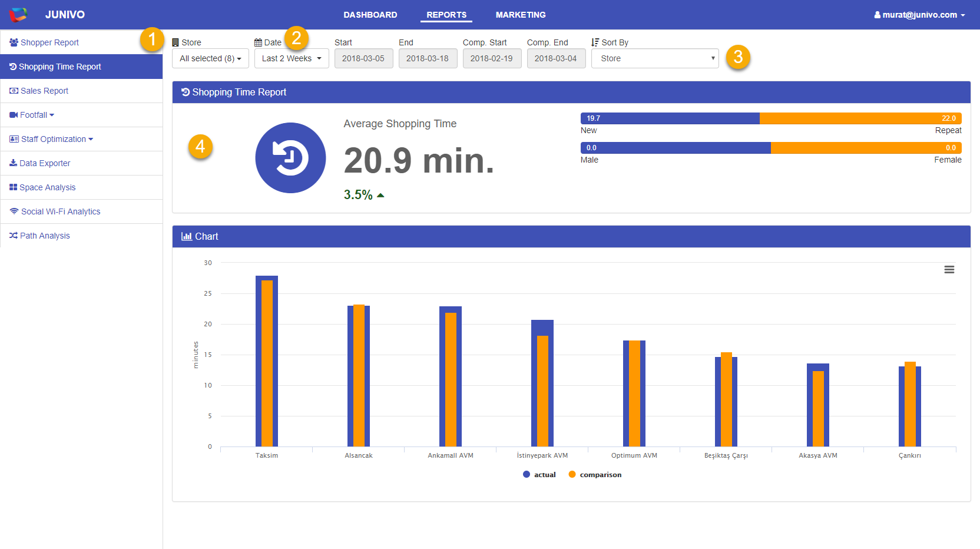Click the Path Analysis shuffle icon

[13, 236]
